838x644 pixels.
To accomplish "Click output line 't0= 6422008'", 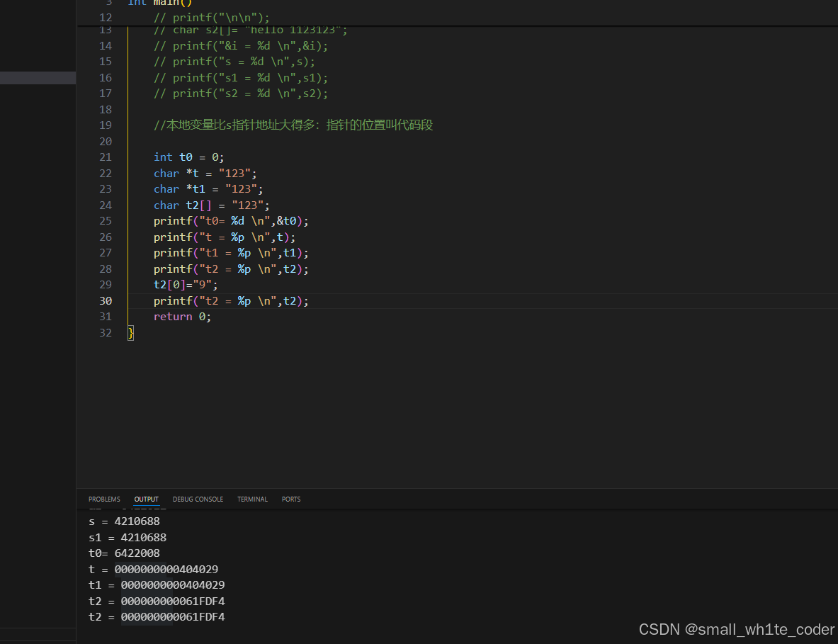I will (124, 553).
